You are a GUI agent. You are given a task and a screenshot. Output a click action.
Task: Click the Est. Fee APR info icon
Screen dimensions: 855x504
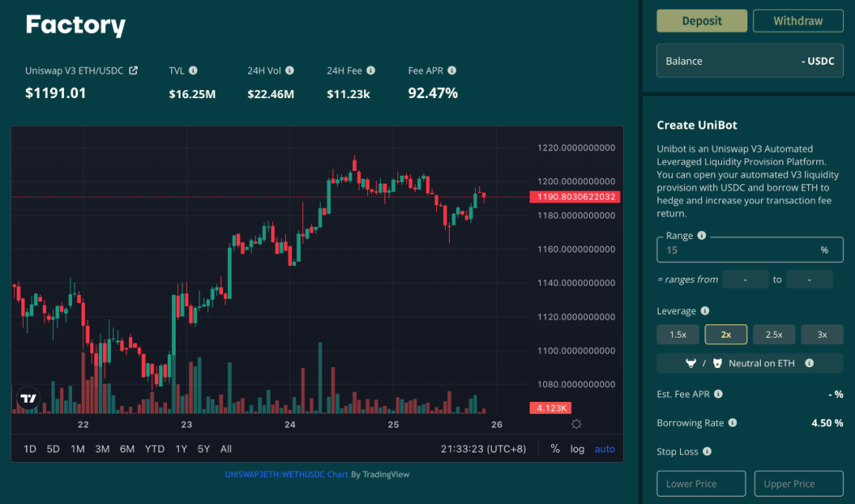click(x=718, y=393)
